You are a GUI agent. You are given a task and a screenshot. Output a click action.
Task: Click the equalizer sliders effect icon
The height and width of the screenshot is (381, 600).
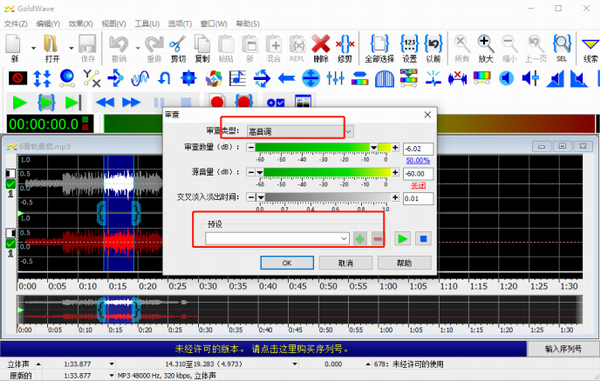coord(335,78)
